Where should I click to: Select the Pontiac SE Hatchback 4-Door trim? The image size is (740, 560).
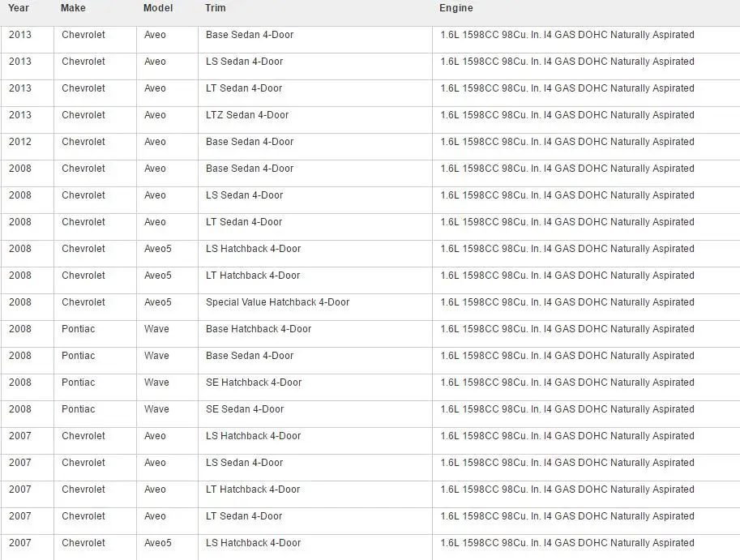pyautogui.click(x=254, y=383)
